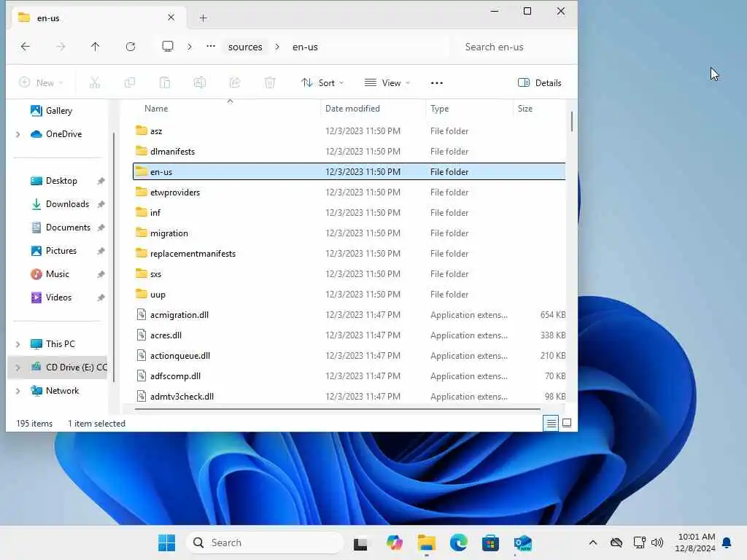Viewport: 747px width, 560px height.
Task: Click the Paste clipboard icon
Action: [165, 83]
